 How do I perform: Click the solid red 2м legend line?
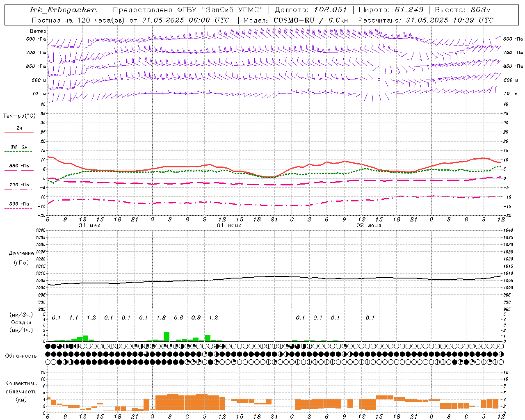19,132
